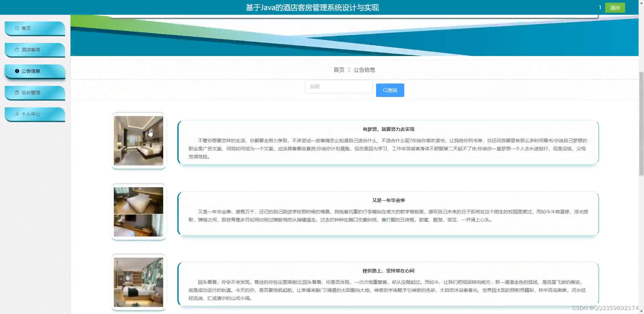This screenshot has width=644, height=314.
Task: Open the 酒店客房 sidebar menu item
Action: coord(35,50)
